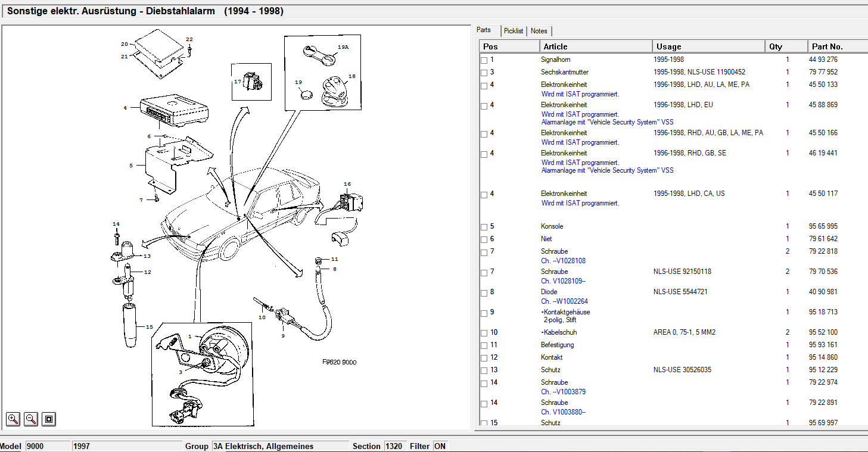Open chassis note Ch. --V1028108
This screenshot has width=868, height=452.
pos(563,261)
